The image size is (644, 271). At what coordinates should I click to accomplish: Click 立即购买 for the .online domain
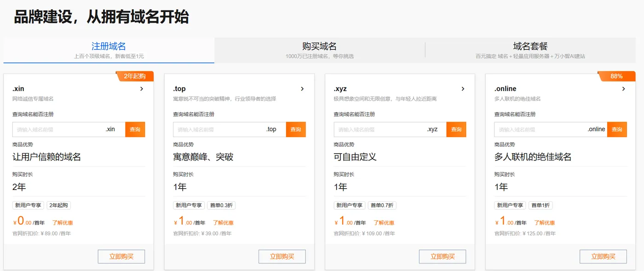point(603,256)
